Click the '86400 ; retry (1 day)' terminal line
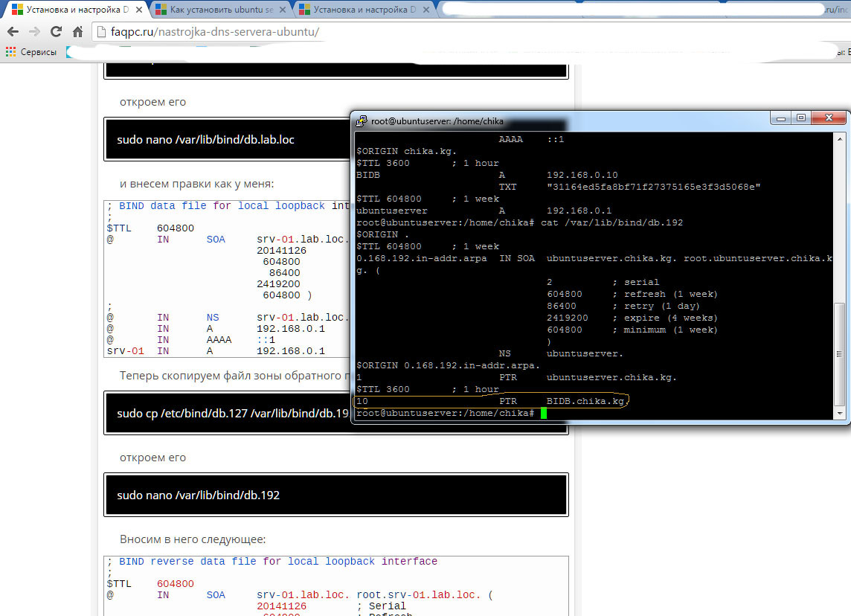The width and height of the screenshot is (851, 616). tap(623, 306)
